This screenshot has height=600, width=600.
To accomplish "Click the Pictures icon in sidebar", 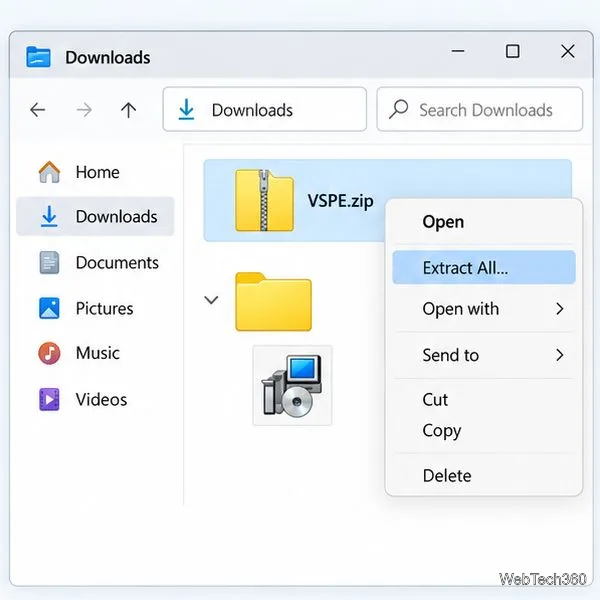I will [x=49, y=308].
